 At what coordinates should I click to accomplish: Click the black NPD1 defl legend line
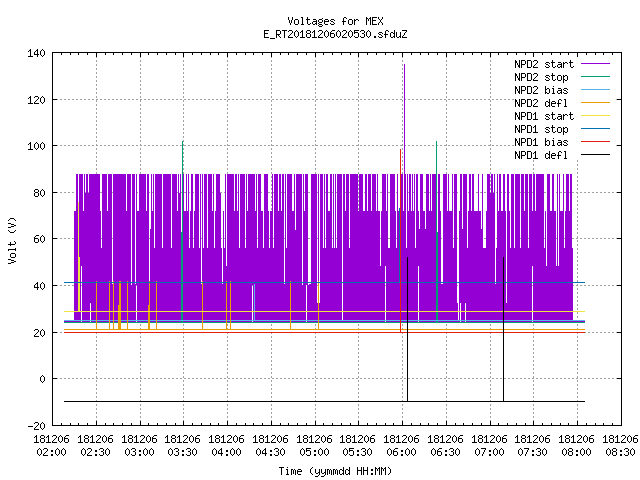[595, 155]
